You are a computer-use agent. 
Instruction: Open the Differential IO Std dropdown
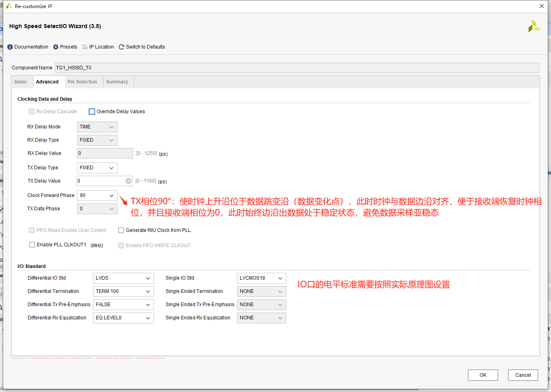click(x=124, y=278)
